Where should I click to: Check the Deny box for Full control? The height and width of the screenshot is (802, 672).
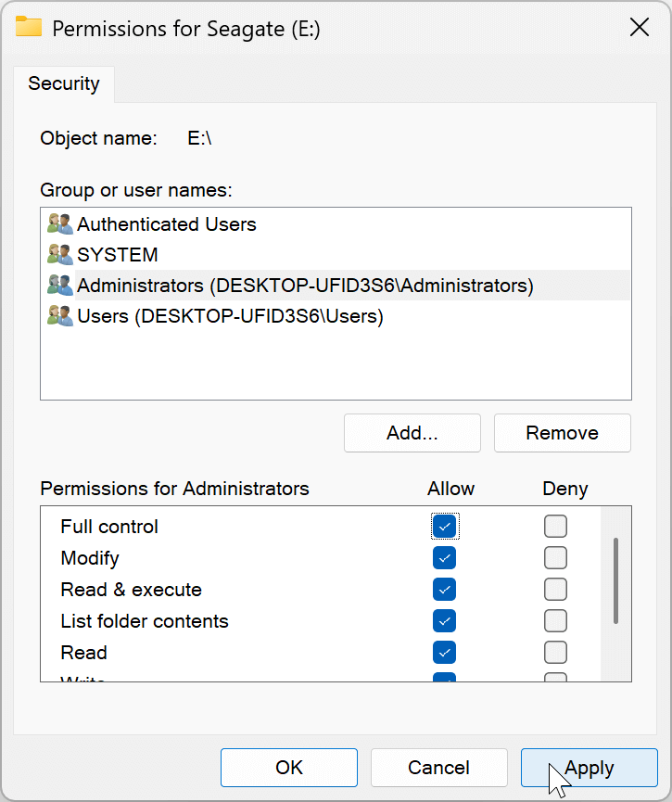point(555,527)
